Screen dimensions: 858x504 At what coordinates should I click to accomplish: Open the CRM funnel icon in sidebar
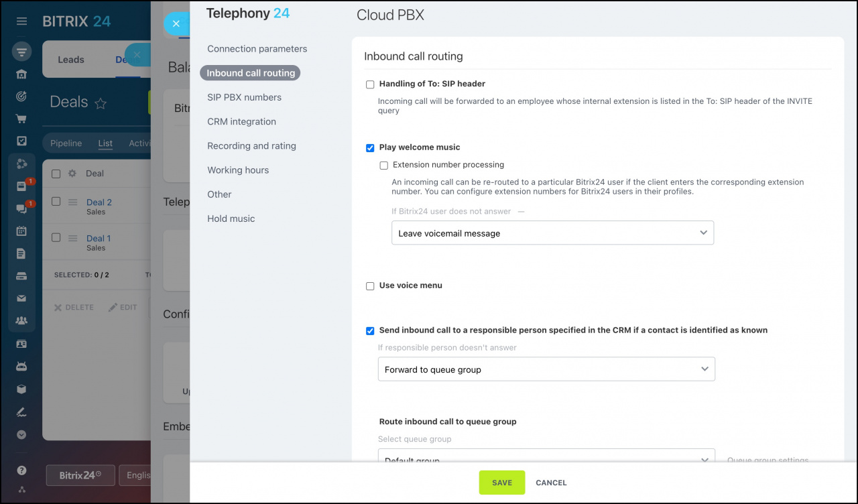pos(21,52)
